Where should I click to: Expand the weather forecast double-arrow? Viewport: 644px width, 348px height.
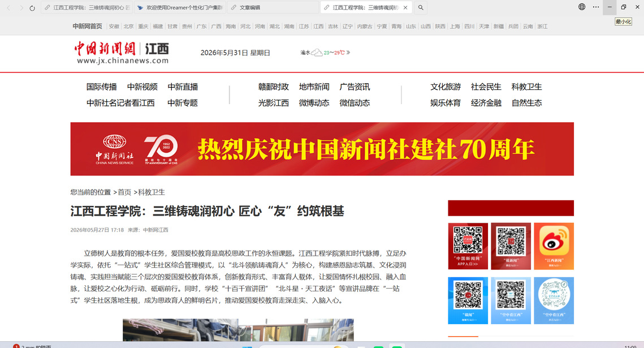click(x=348, y=53)
